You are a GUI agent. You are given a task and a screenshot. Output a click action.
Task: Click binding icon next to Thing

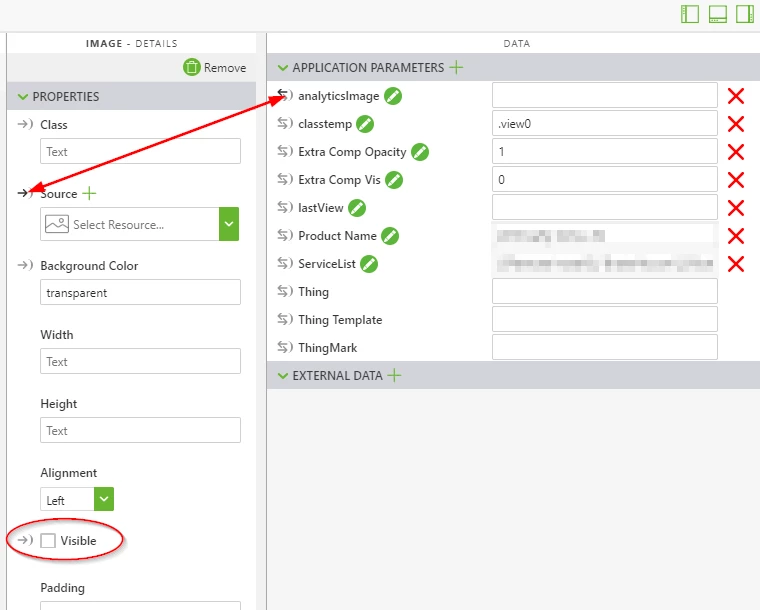(x=285, y=292)
